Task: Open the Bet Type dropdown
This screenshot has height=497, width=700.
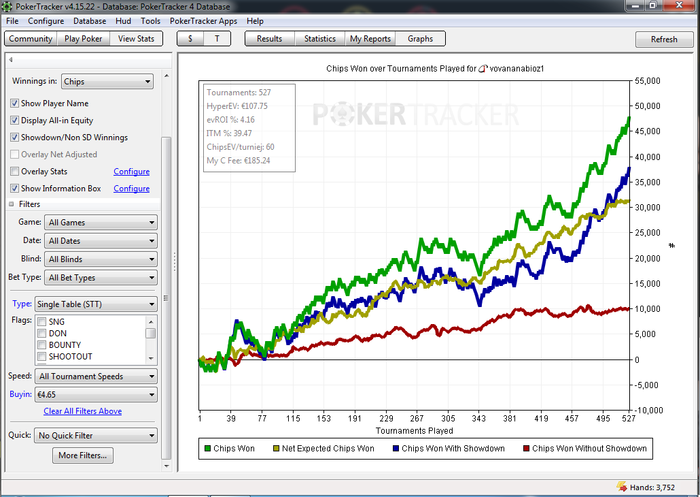Action: point(101,277)
